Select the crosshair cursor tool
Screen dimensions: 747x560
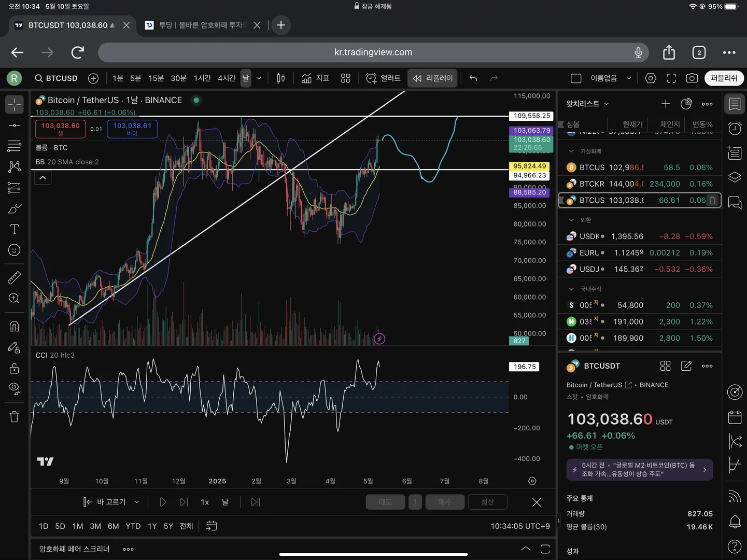pyautogui.click(x=15, y=105)
